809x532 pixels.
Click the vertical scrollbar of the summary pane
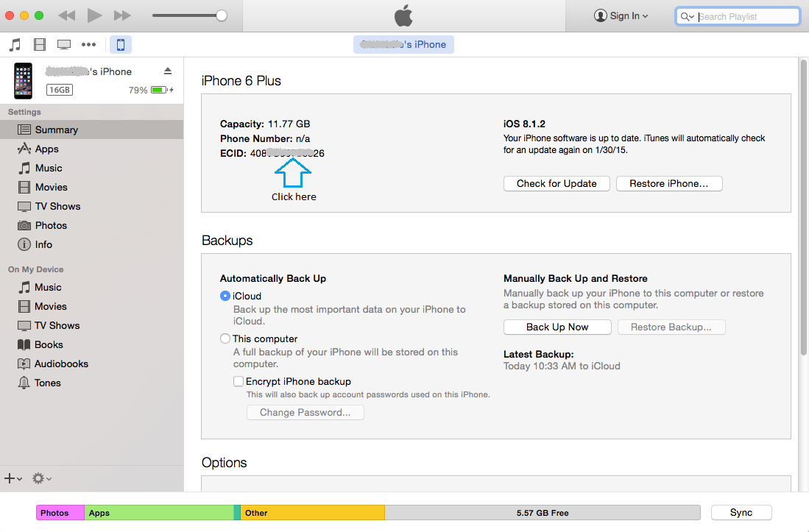point(803,208)
